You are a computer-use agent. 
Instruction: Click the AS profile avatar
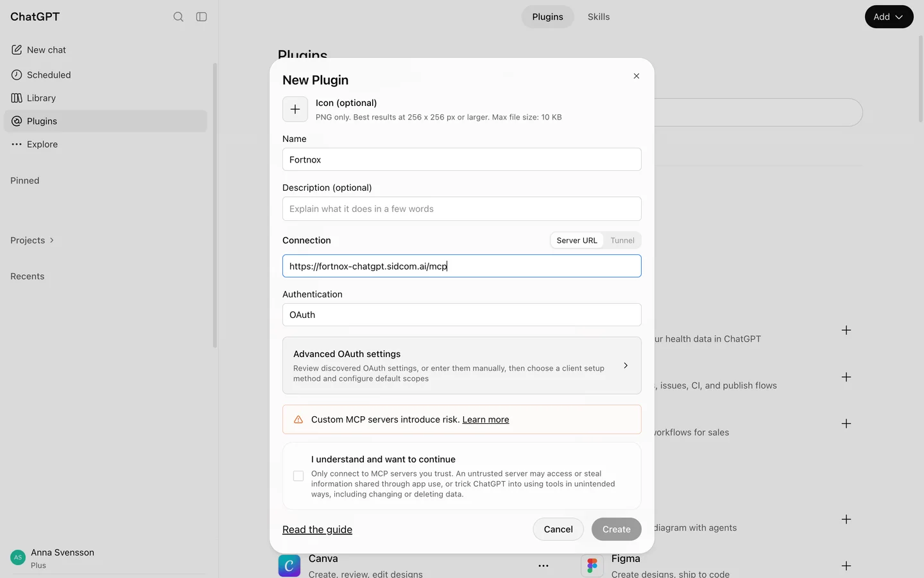18,557
